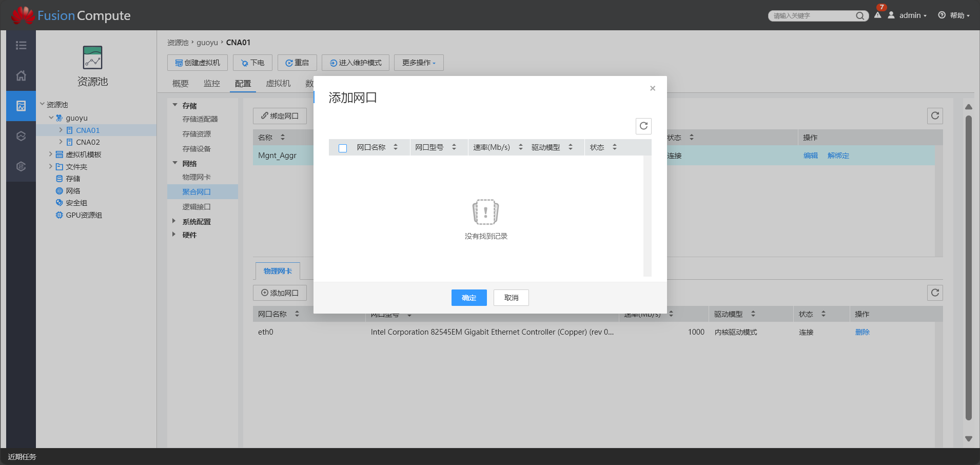Click the 编辑 link for Mgnt_Aggr
The width and height of the screenshot is (980, 465).
[811, 156]
